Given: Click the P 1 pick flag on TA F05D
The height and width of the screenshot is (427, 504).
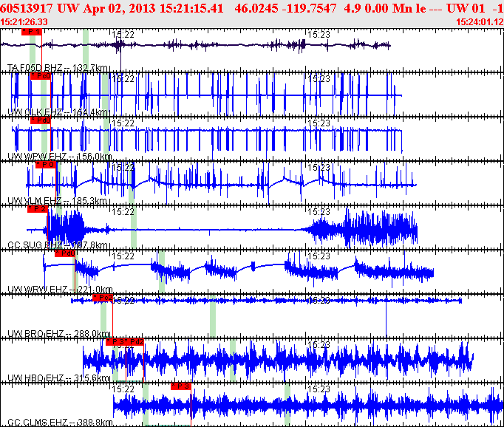Looking at the screenshot, I should point(32,33).
